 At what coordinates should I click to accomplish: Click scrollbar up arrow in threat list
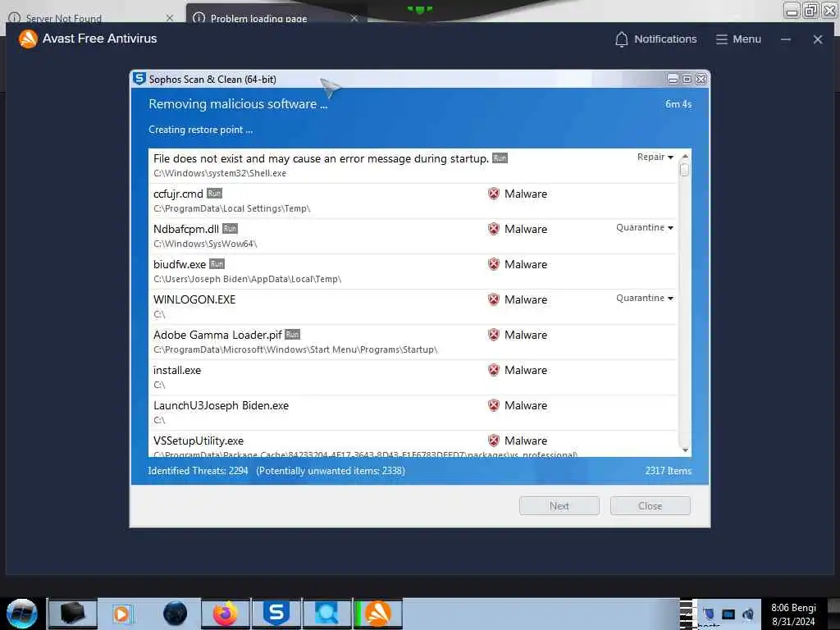[x=685, y=156]
